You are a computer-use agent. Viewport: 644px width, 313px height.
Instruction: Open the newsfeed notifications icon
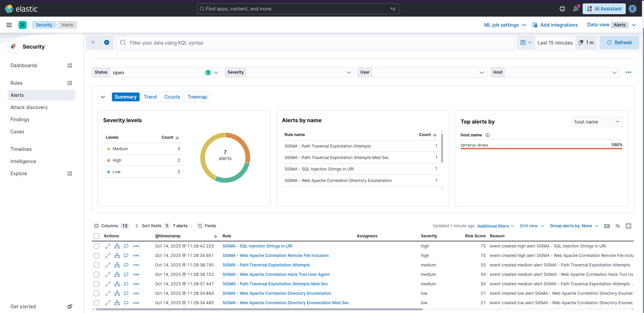(x=576, y=9)
